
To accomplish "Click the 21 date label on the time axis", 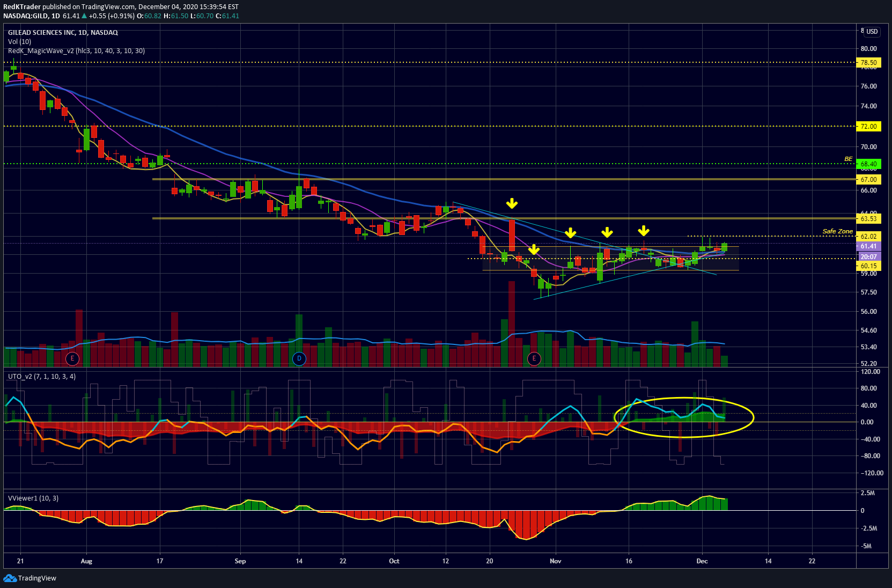I will pyautogui.click(x=20, y=561).
